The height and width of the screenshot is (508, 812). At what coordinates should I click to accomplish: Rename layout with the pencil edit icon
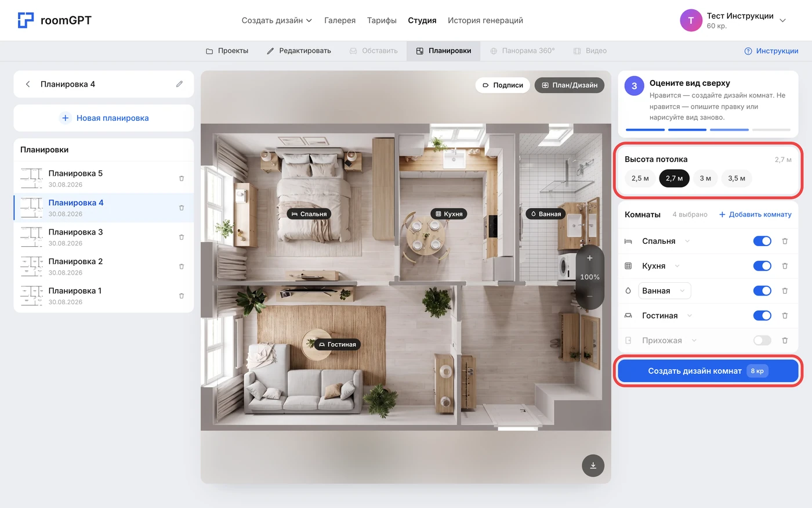(x=180, y=84)
